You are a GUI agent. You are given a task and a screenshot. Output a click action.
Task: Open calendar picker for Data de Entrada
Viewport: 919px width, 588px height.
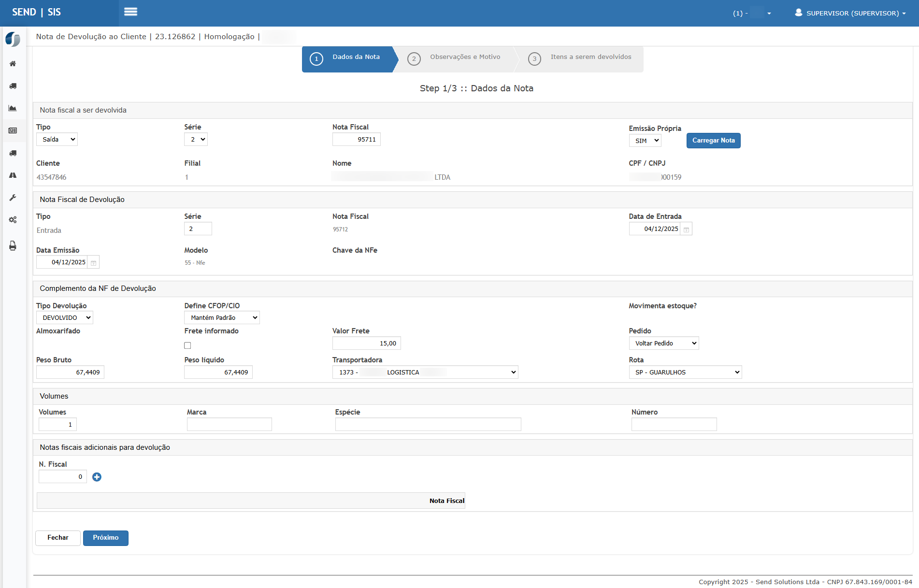(x=686, y=229)
